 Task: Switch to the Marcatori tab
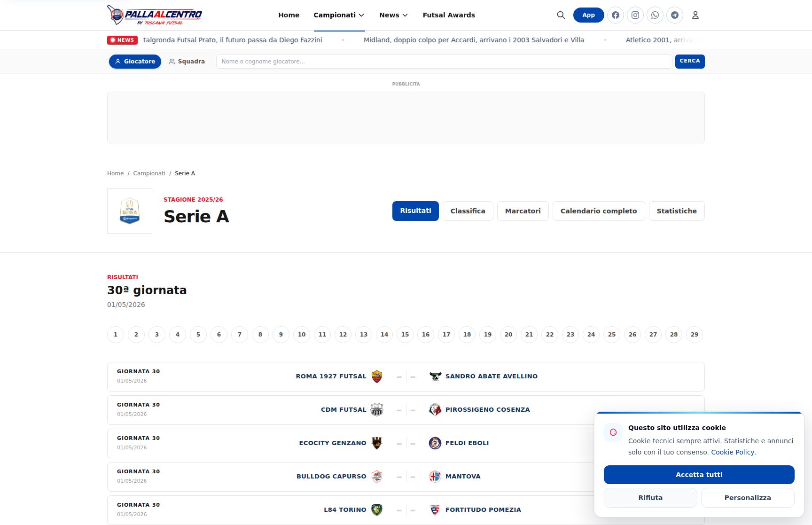click(x=523, y=211)
